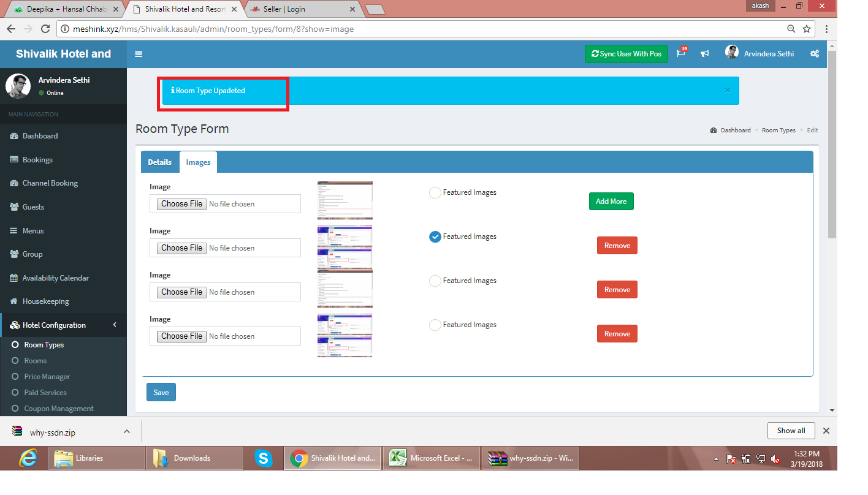Open a new Chrome tab
Image resolution: width=868 pixels, height=495 pixels.
tap(375, 9)
